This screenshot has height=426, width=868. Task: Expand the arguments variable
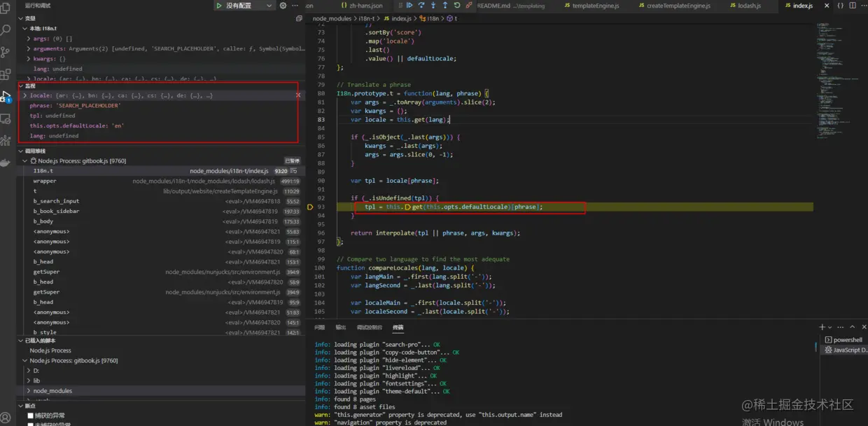pyautogui.click(x=29, y=49)
